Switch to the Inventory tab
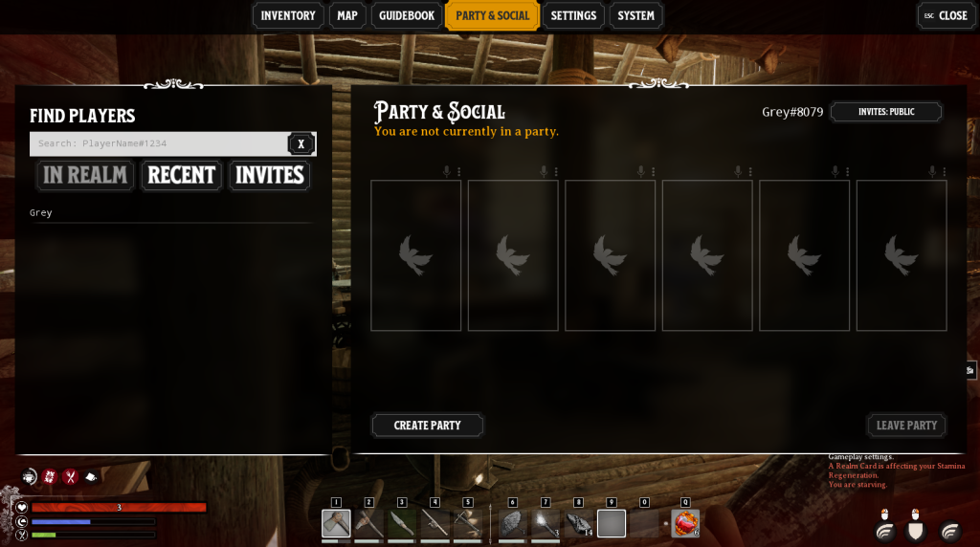Image resolution: width=980 pixels, height=547 pixels. [x=288, y=15]
